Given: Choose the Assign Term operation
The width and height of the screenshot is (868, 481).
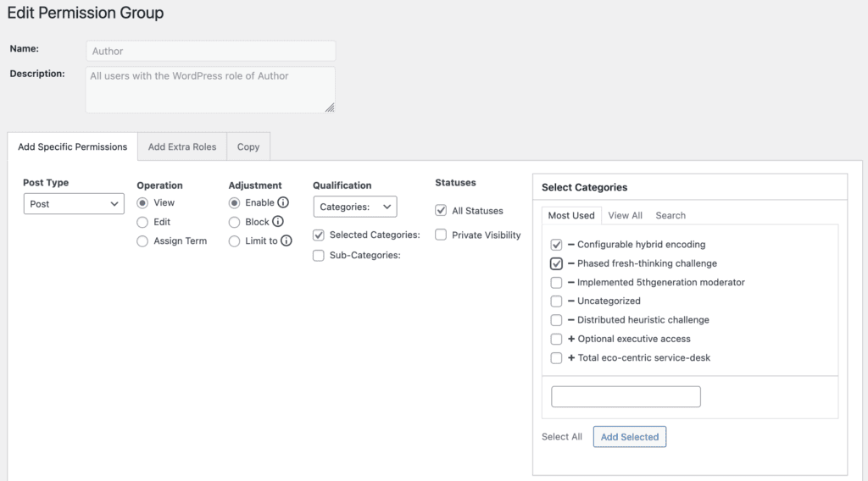Looking at the screenshot, I should [x=142, y=241].
